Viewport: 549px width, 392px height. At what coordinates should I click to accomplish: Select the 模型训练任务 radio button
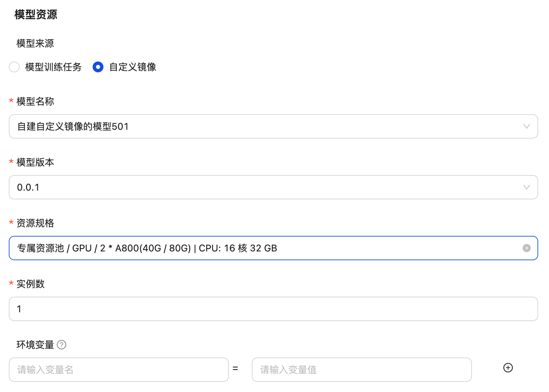(x=14, y=67)
